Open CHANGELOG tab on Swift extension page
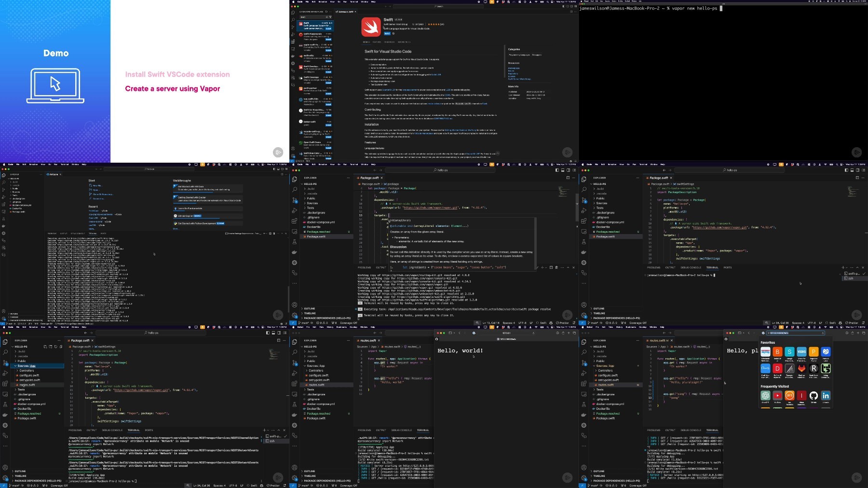This screenshot has width=868, height=488. 390,42
